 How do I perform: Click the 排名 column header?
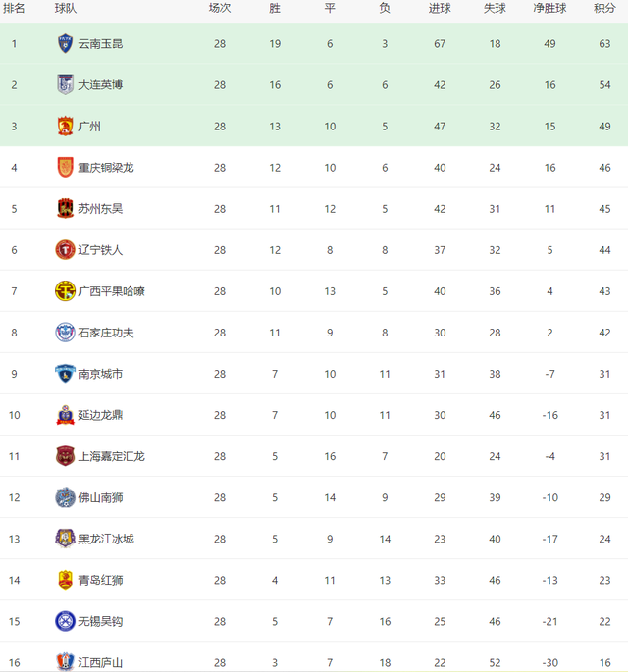click(14, 8)
